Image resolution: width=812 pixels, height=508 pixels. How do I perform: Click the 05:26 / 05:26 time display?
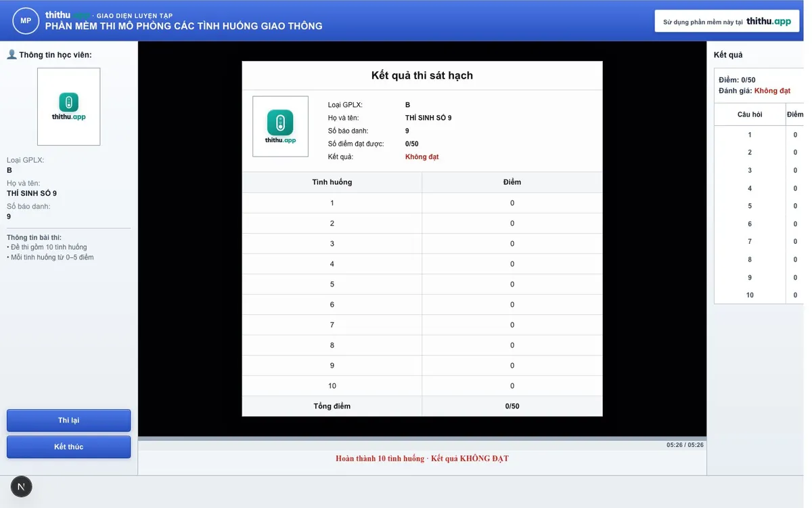[x=685, y=445]
